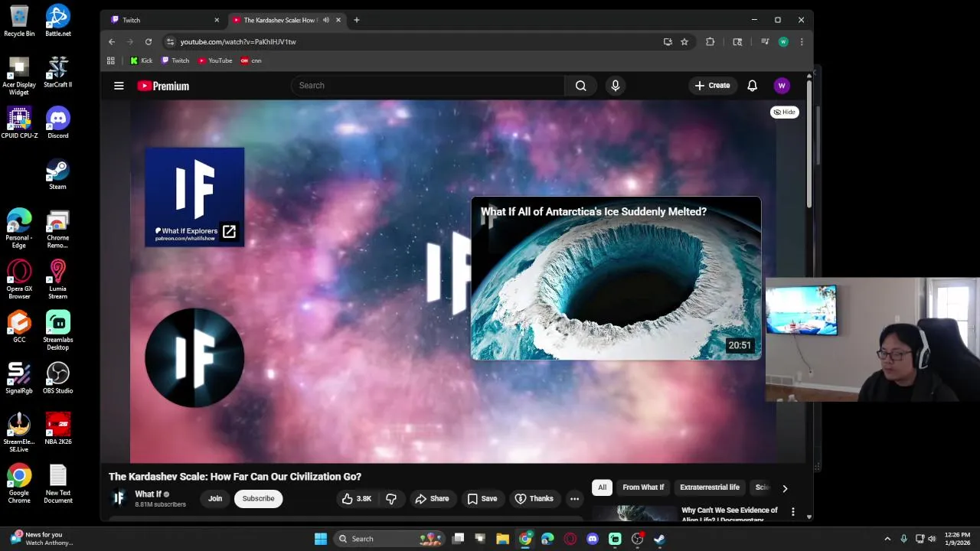This screenshot has width=980, height=551.
Task: Open the YouTube account avatar menu
Action: (782, 86)
